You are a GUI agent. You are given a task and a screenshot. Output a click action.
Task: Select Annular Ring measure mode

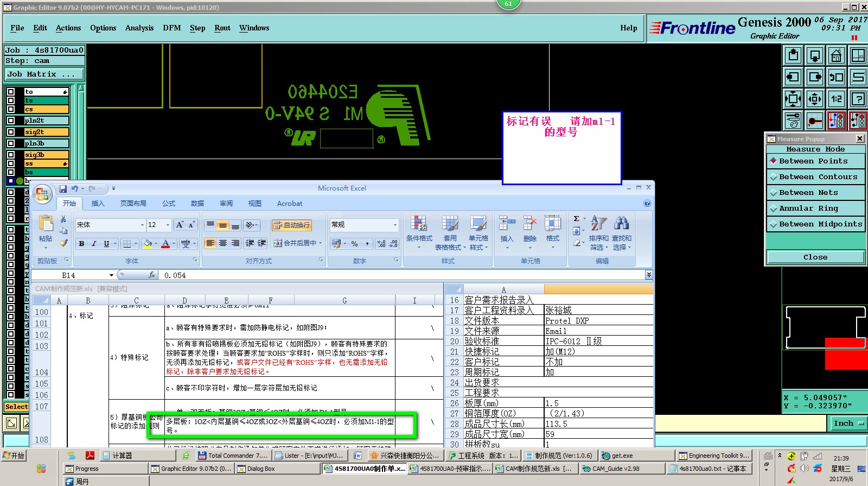815,209
